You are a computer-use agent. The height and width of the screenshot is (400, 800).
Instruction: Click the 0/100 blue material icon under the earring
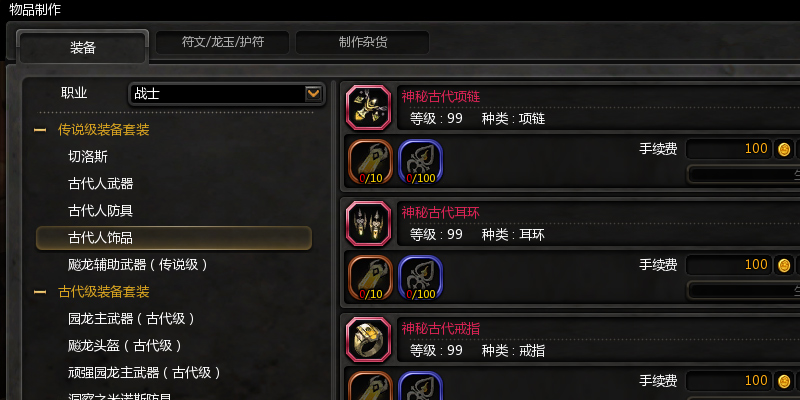tap(420, 278)
